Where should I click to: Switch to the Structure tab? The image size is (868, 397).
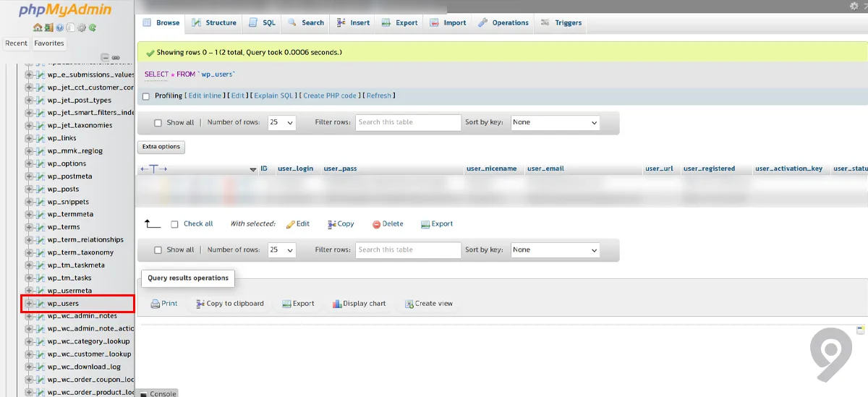[x=213, y=22]
